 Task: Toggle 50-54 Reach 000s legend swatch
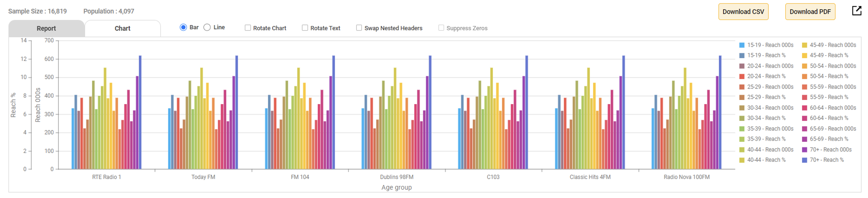[804, 66]
